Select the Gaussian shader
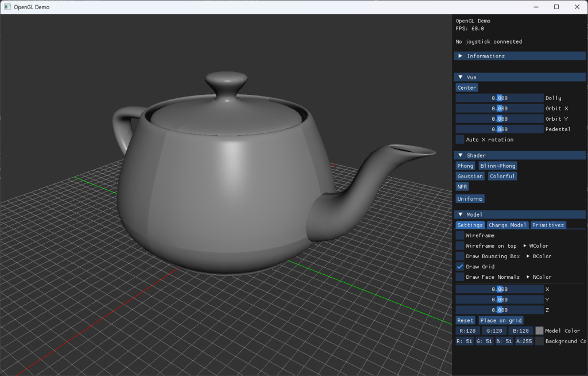Screen dimensions: 588x376 [x=470, y=176]
